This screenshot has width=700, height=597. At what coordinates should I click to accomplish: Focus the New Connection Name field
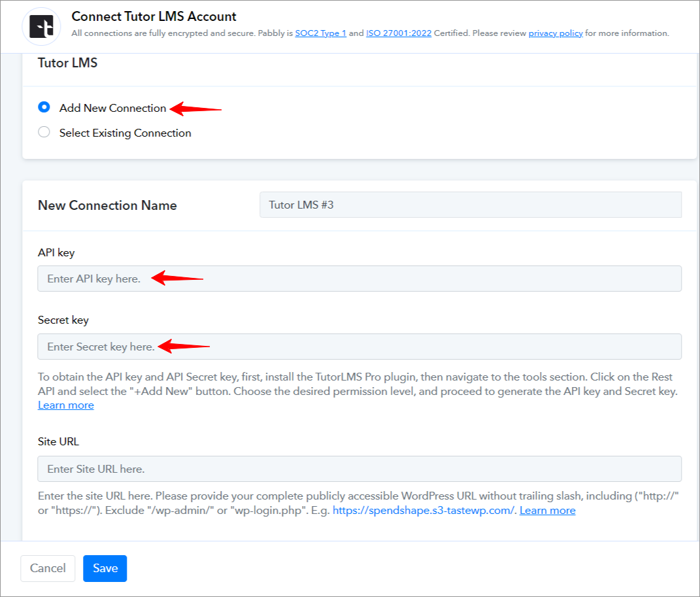pyautogui.click(x=471, y=205)
